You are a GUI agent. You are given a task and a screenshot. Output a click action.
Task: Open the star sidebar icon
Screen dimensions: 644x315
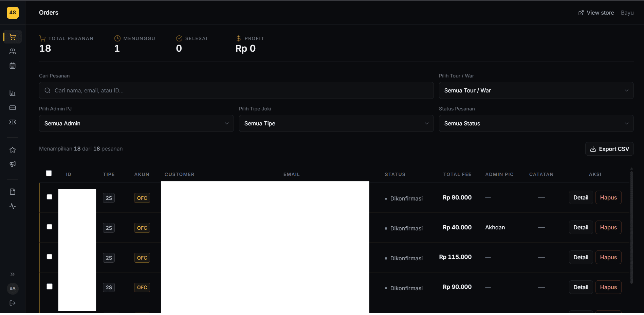tap(13, 150)
